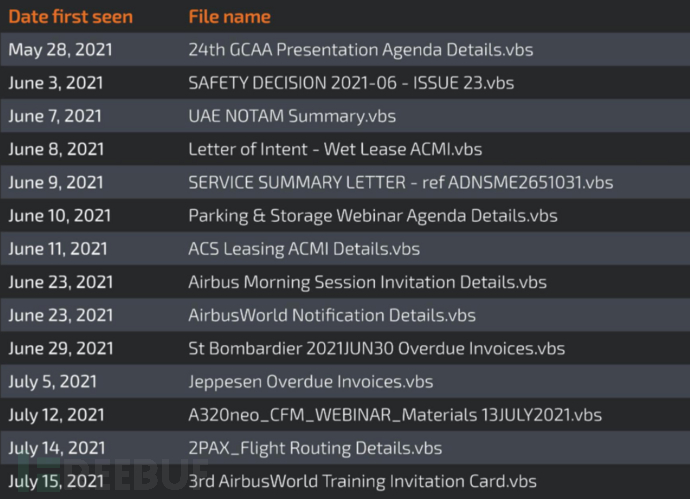Select the SERVICE SUMMARY LETTER file entry
The height and width of the screenshot is (499, 690).
pyautogui.click(x=400, y=182)
